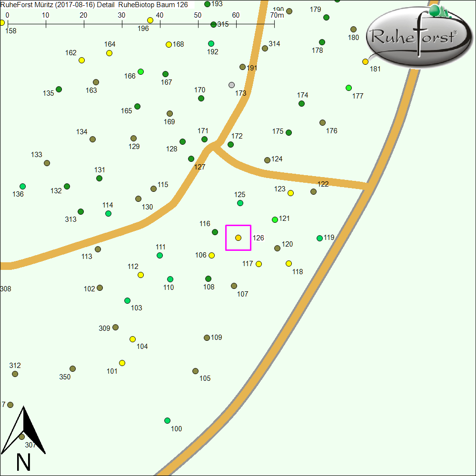The height and width of the screenshot is (476, 476).
Task: Select the yellow tree marker 101
Action: click(x=122, y=363)
